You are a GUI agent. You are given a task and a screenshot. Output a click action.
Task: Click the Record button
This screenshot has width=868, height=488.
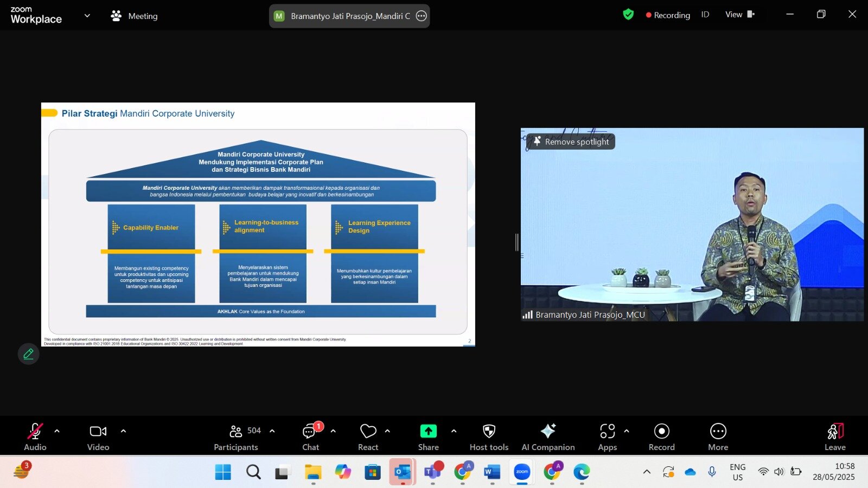point(662,437)
